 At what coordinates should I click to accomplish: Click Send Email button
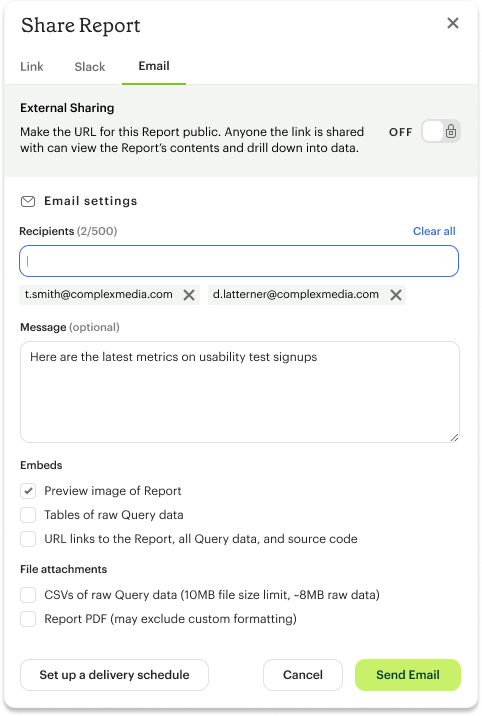click(x=408, y=675)
